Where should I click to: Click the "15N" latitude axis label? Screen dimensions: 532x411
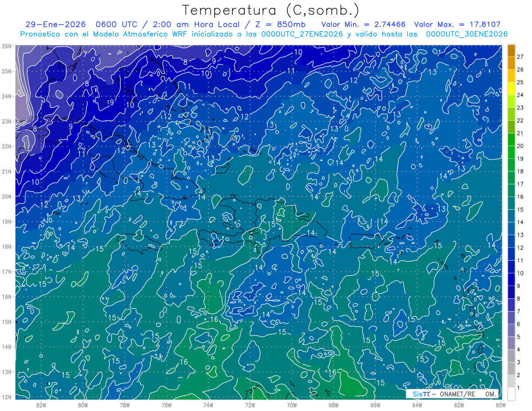[7, 321]
